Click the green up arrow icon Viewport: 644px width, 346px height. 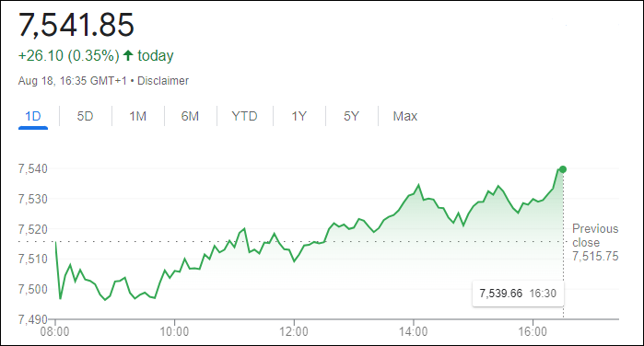128,55
